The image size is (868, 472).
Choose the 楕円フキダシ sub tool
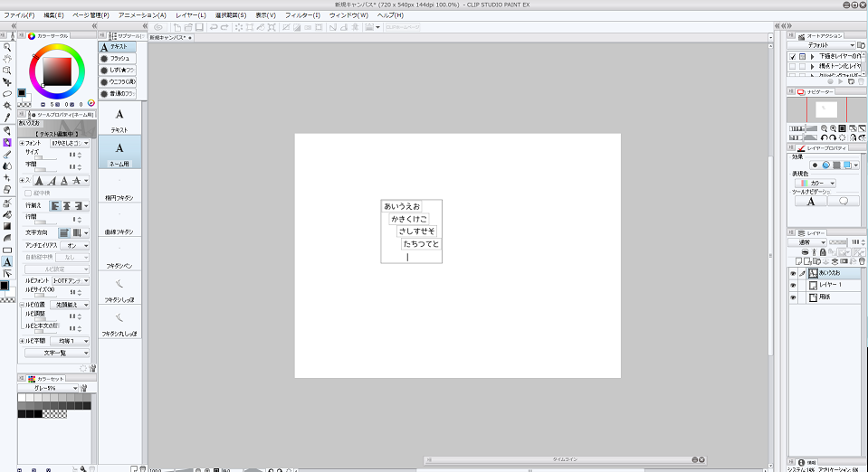tap(119, 186)
